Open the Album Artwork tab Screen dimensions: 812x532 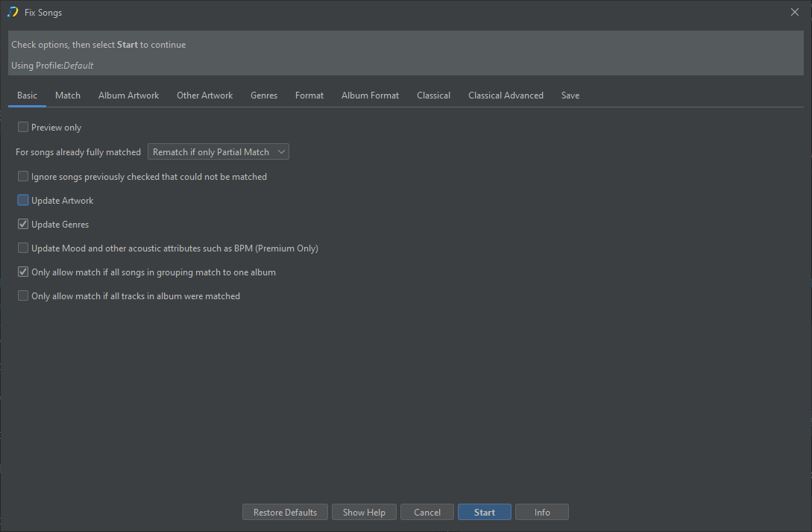128,96
